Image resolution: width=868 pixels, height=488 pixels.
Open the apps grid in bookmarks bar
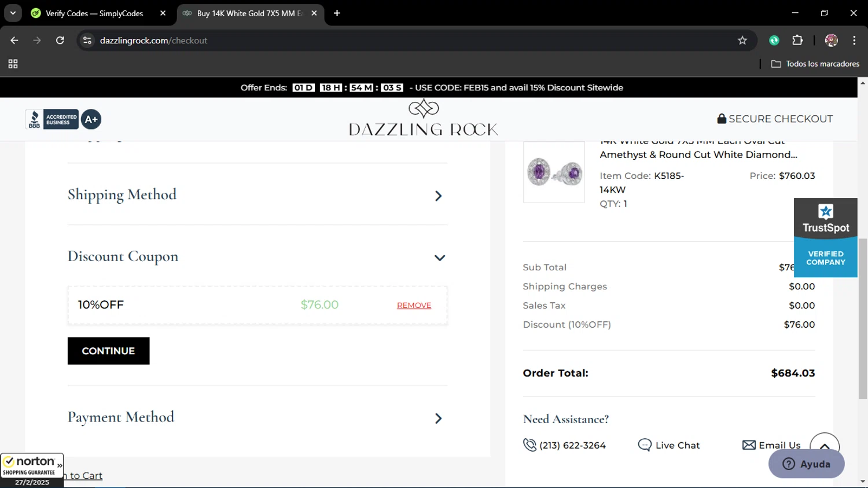(13, 64)
